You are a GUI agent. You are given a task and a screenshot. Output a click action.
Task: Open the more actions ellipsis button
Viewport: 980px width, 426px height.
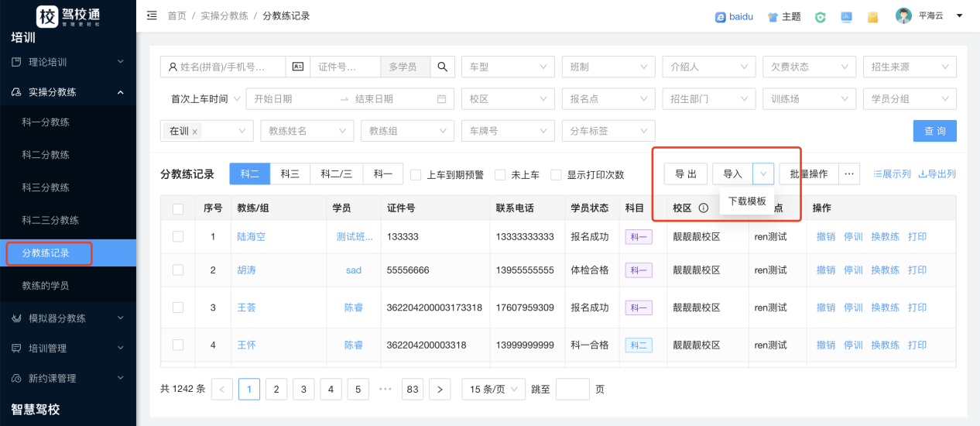click(x=849, y=174)
